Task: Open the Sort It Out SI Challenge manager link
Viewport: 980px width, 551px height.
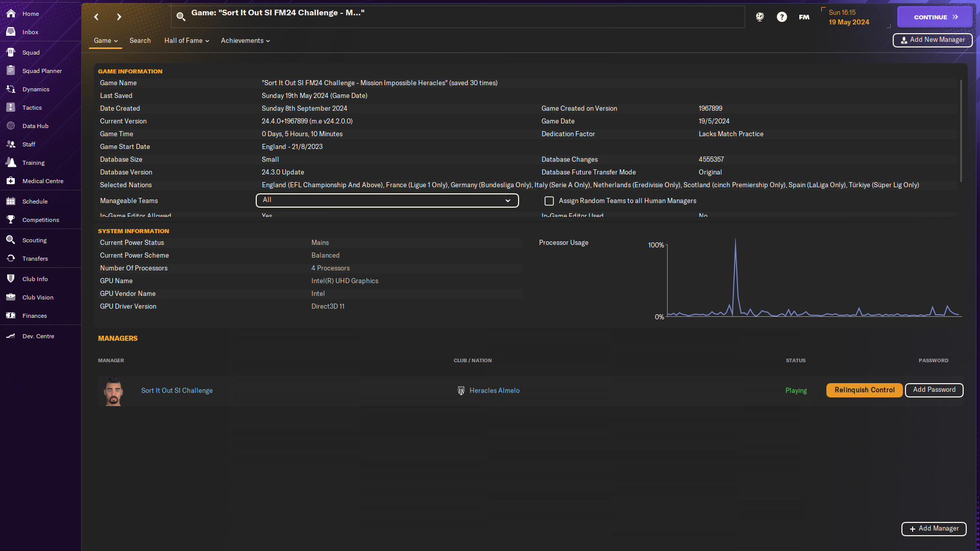Action: pos(177,391)
